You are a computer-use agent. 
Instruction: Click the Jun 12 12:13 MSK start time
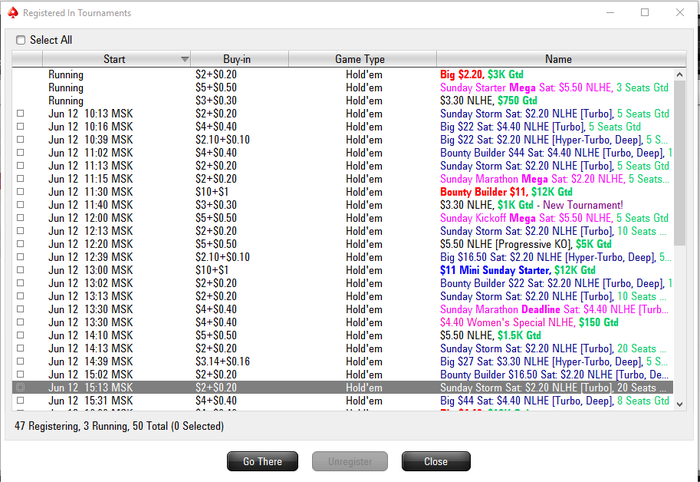point(91,231)
